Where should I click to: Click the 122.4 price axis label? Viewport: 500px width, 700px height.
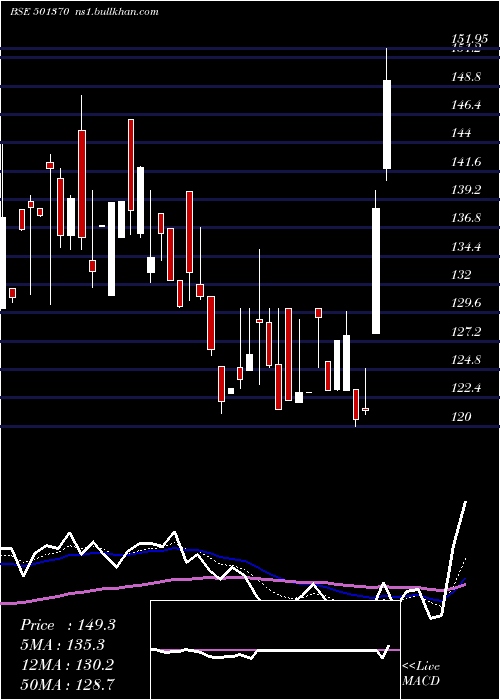click(x=466, y=388)
